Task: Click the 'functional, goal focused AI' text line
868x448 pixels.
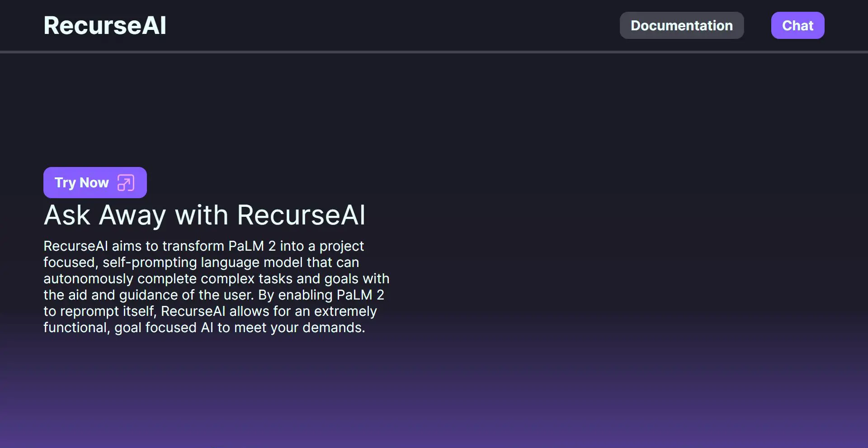Action: click(x=204, y=328)
